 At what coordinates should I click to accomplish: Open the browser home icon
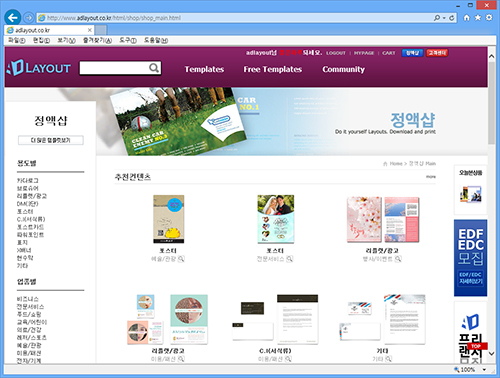[467, 18]
